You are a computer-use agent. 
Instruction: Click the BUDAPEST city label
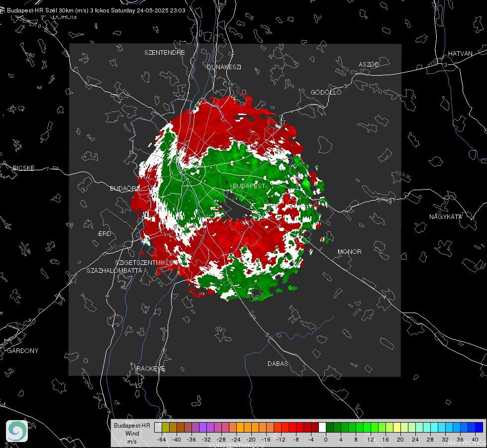(249, 186)
